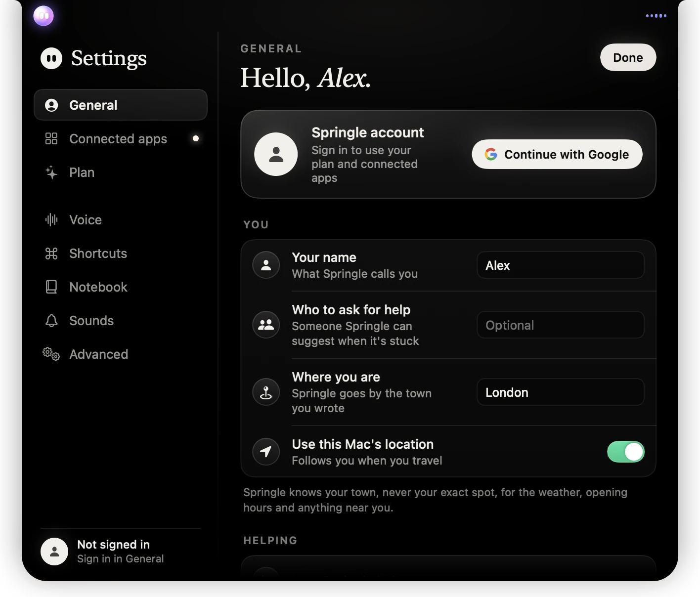
Task: Click the Where you are map pin icon
Action: [x=266, y=392]
